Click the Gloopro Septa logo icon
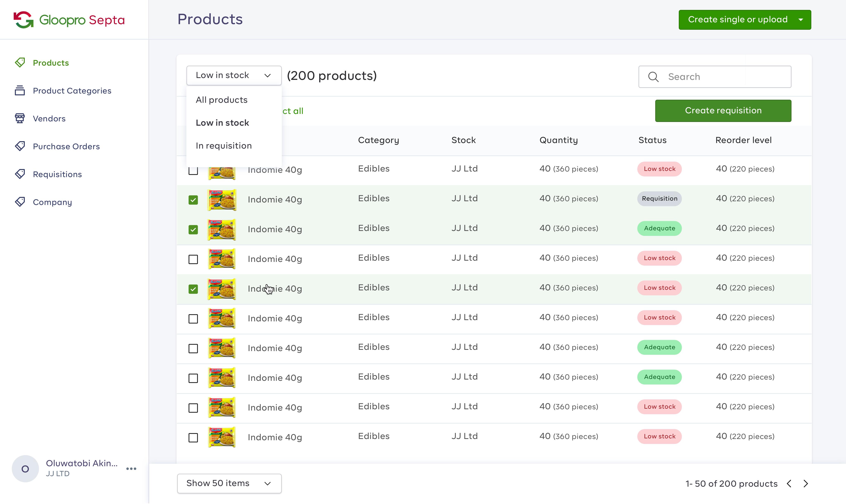The width and height of the screenshot is (846, 504). tap(24, 20)
